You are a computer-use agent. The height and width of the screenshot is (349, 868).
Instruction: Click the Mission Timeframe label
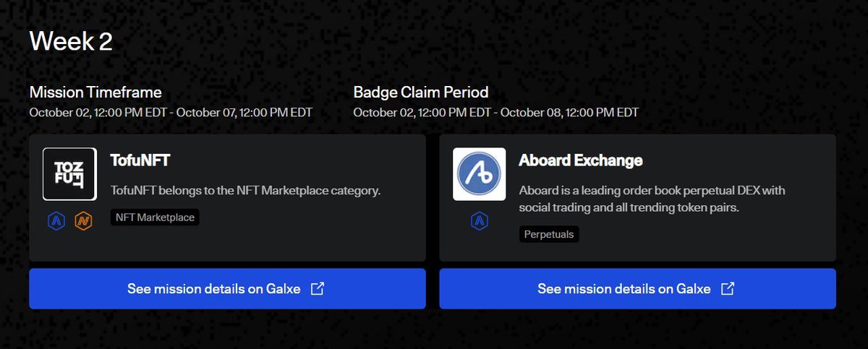[x=95, y=92]
